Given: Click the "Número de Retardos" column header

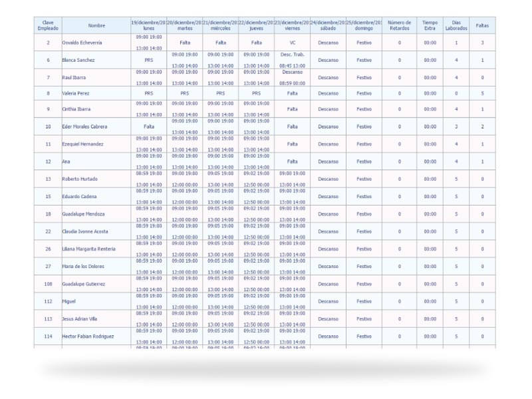Looking at the screenshot, I should tap(400, 25).
